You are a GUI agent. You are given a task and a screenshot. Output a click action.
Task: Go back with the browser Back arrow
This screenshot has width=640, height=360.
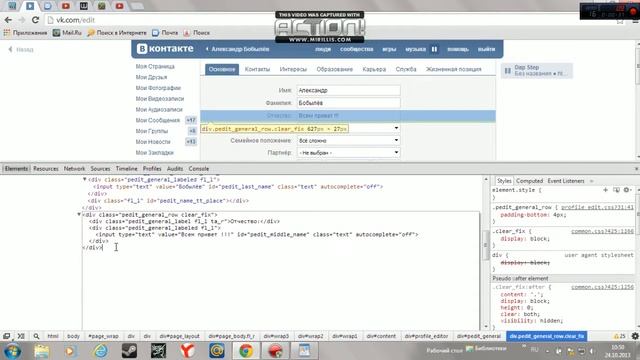(8, 20)
